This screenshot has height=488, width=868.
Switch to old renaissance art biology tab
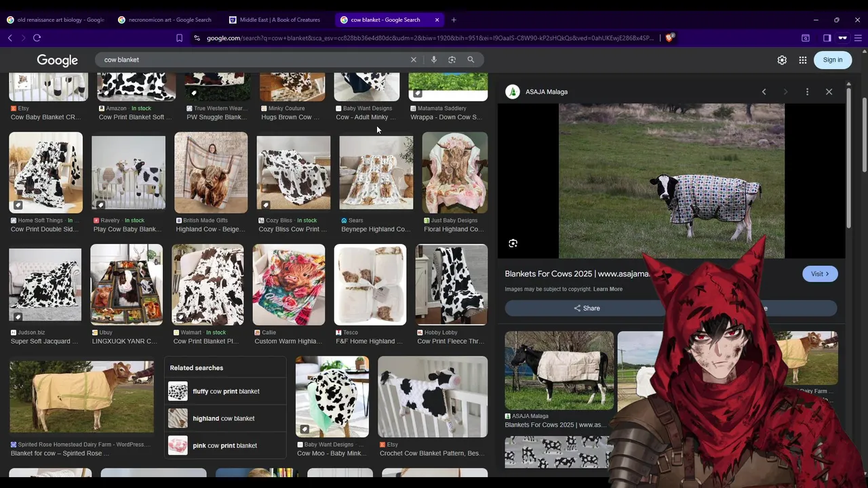56,20
